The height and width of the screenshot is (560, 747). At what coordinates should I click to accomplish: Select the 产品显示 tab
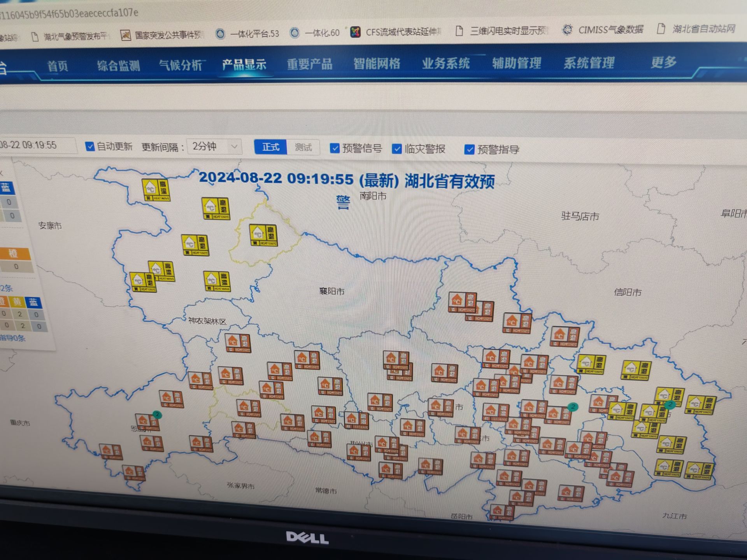click(244, 64)
